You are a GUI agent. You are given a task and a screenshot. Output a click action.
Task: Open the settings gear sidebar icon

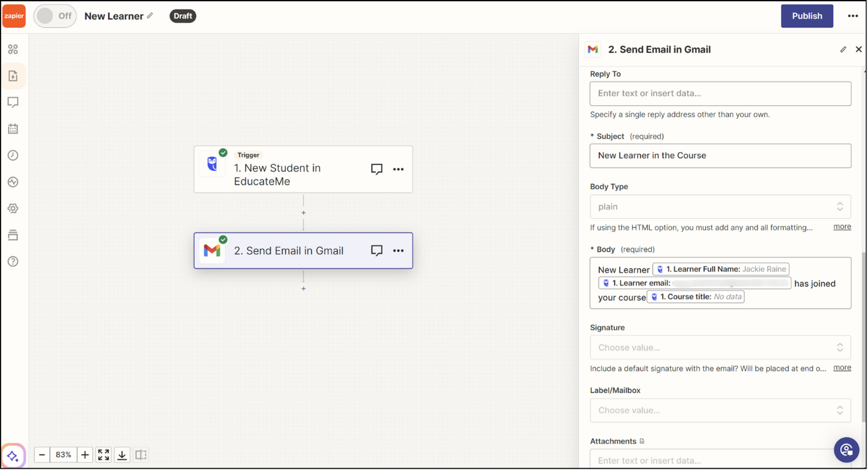click(13, 208)
